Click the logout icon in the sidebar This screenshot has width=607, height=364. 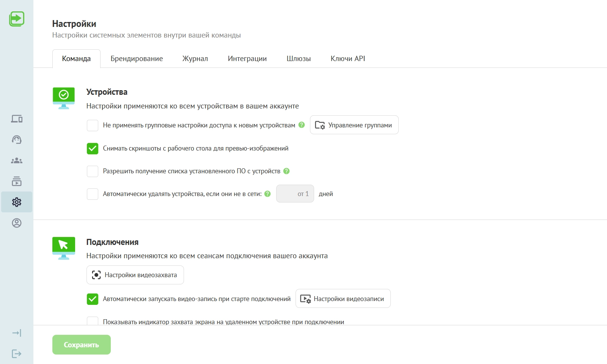pos(17,354)
